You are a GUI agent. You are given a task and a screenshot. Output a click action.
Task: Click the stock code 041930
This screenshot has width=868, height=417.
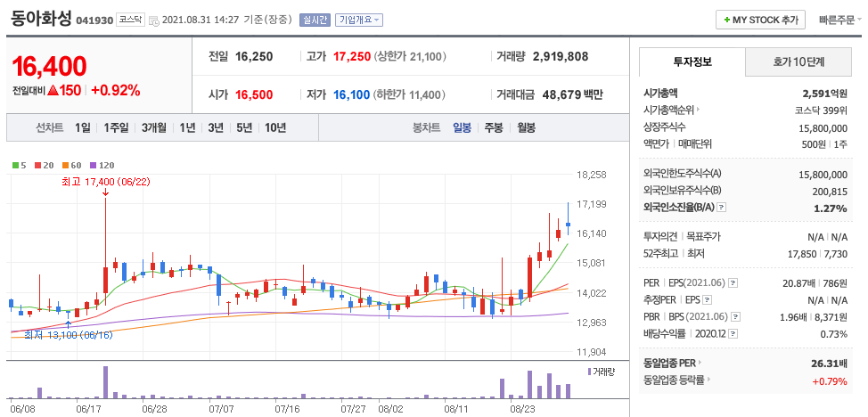[x=94, y=21]
